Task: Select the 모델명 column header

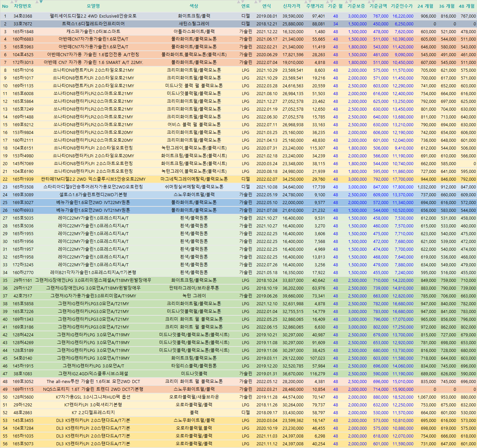Action: click(93, 6)
